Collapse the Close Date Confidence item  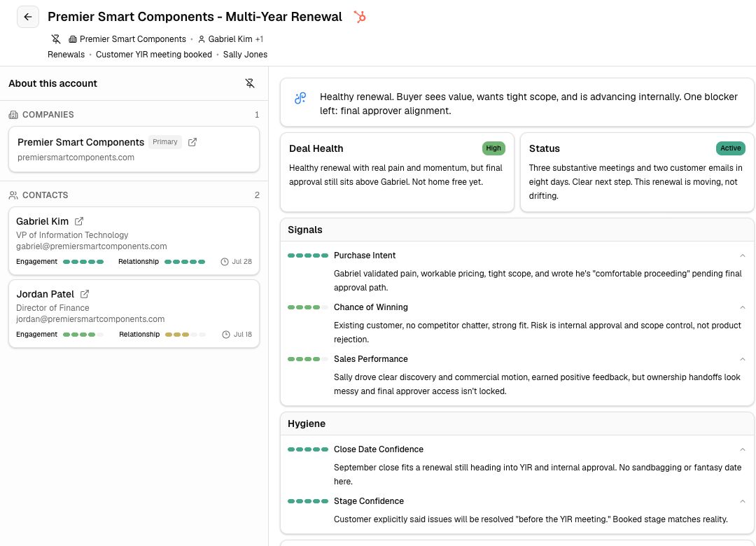coord(743,449)
